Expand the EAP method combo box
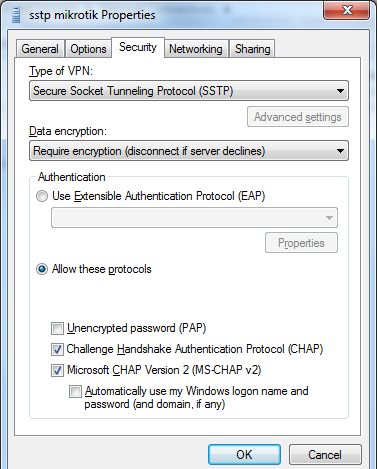378x469 pixels. click(x=194, y=218)
